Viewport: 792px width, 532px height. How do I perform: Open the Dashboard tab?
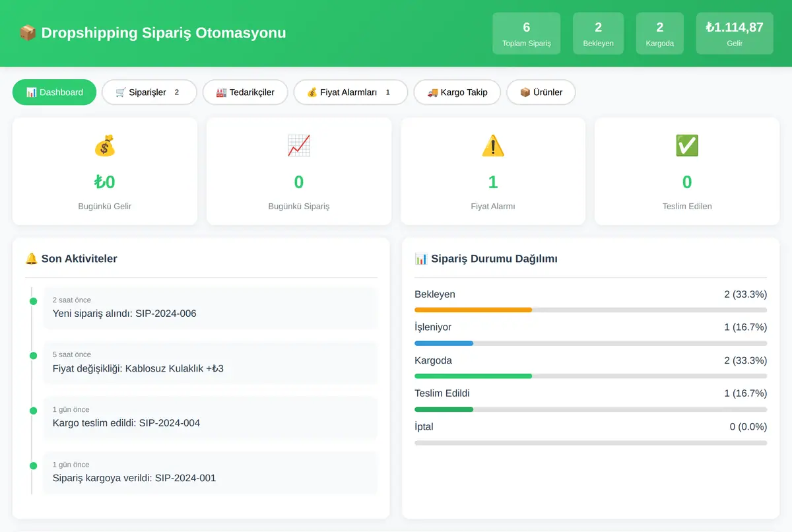(55, 92)
